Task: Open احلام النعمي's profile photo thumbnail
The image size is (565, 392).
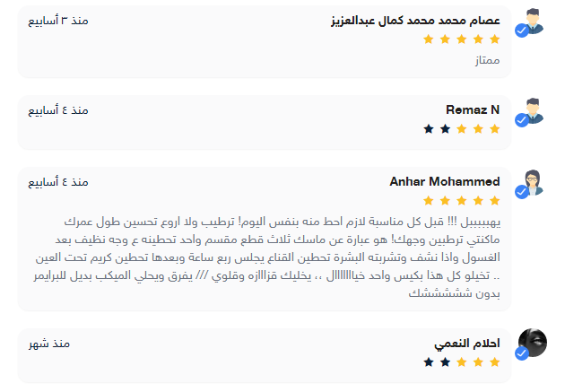Action: pyautogui.click(x=534, y=344)
